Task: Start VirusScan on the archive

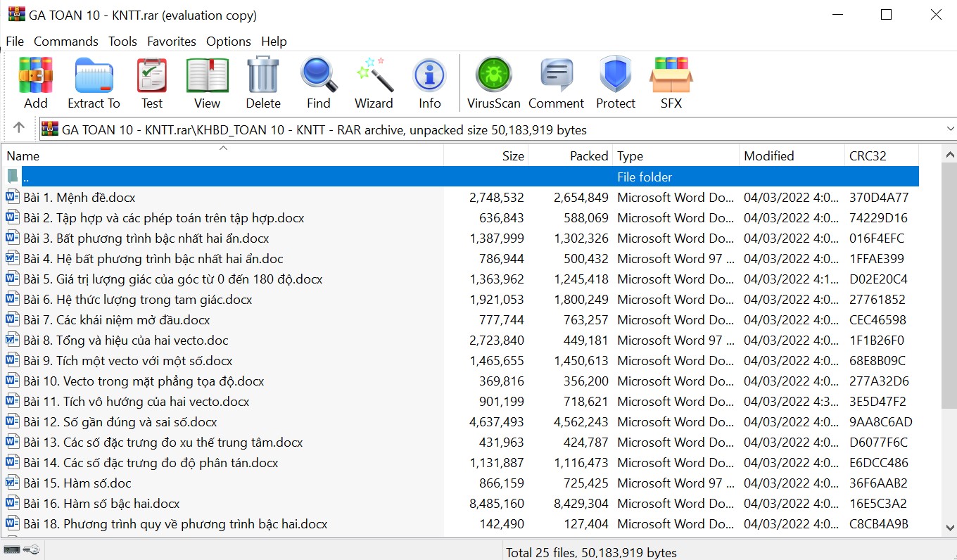Action: [x=493, y=83]
